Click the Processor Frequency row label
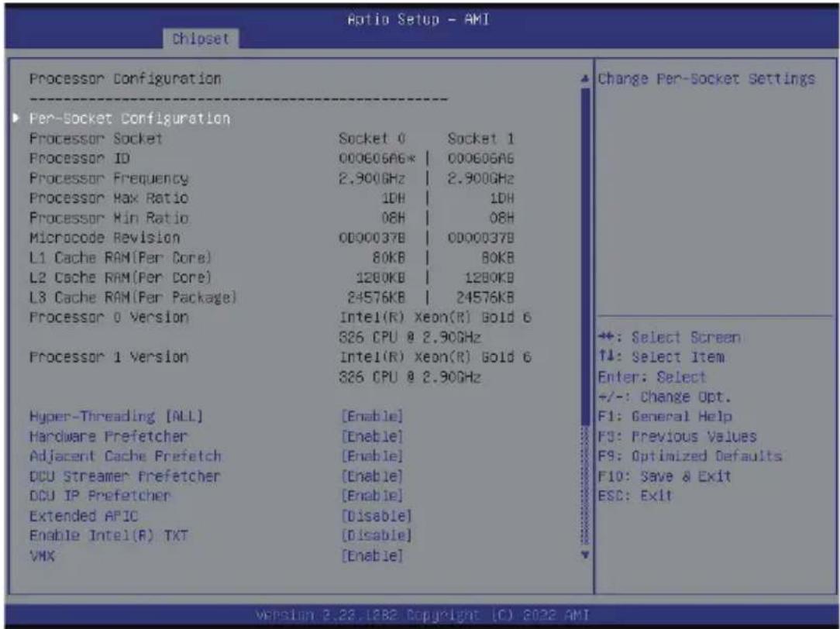840x629 pixels. (108, 178)
